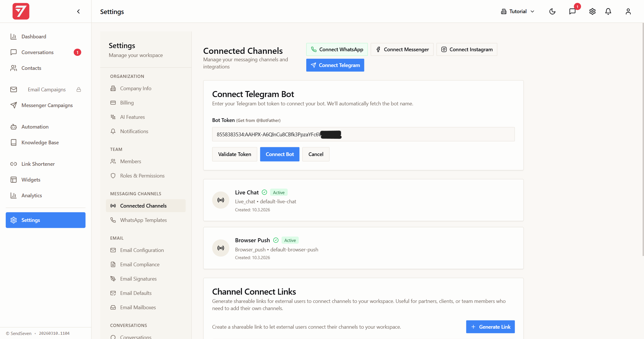
Task: Click the SendSeven logo icon
Action: pyautogui.click(x=21, y=11)
